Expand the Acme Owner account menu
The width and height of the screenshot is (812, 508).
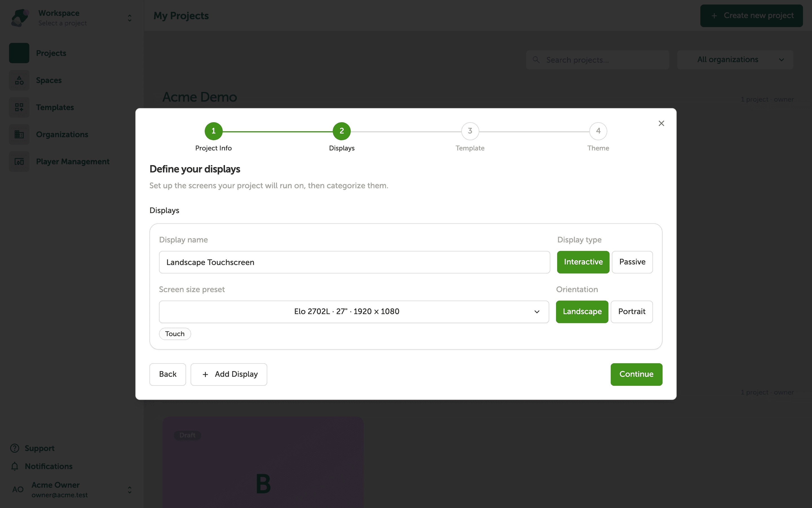click(129, 490)
